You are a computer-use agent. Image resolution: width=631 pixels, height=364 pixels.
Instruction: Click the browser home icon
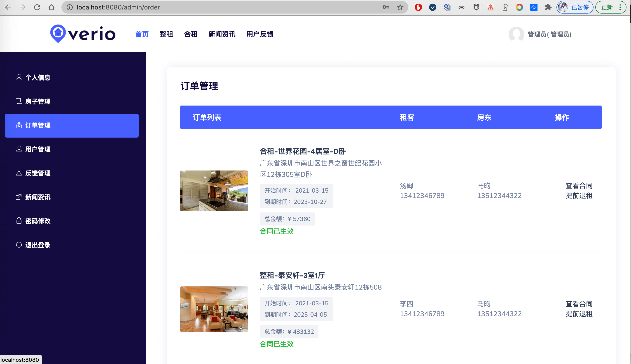click(x=51, y=7)
